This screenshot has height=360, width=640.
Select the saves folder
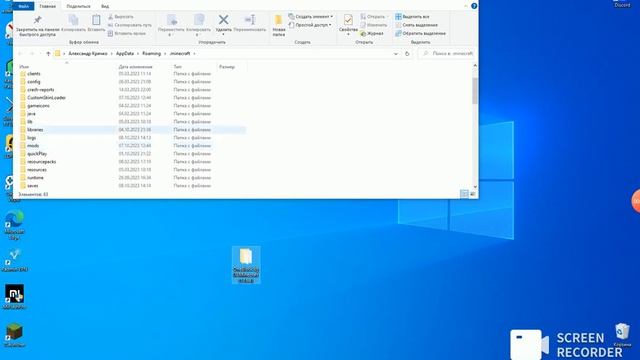coord(32,186)
